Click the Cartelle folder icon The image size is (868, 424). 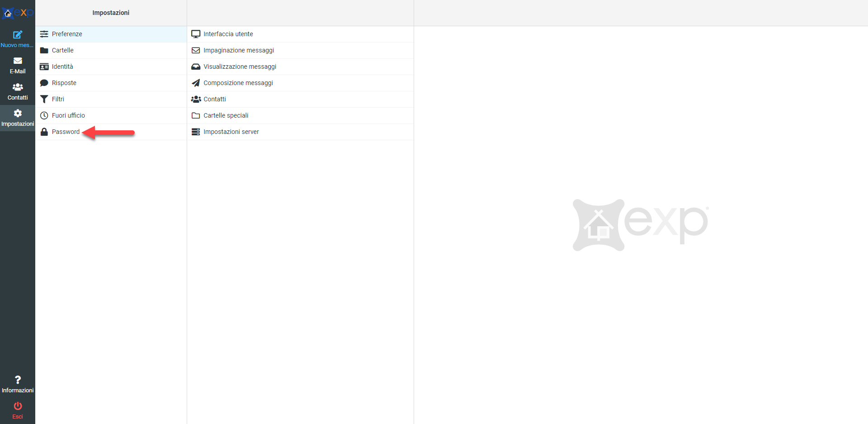[x=44, y=50]
